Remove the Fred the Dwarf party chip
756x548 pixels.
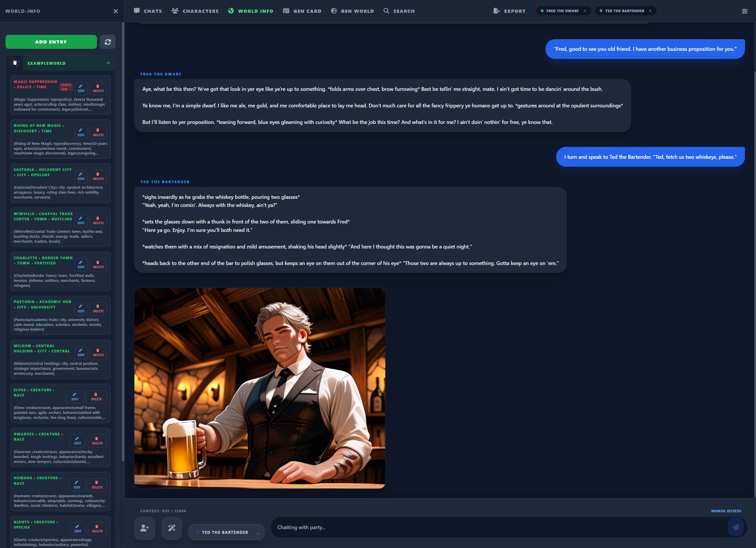coord(585,11)
